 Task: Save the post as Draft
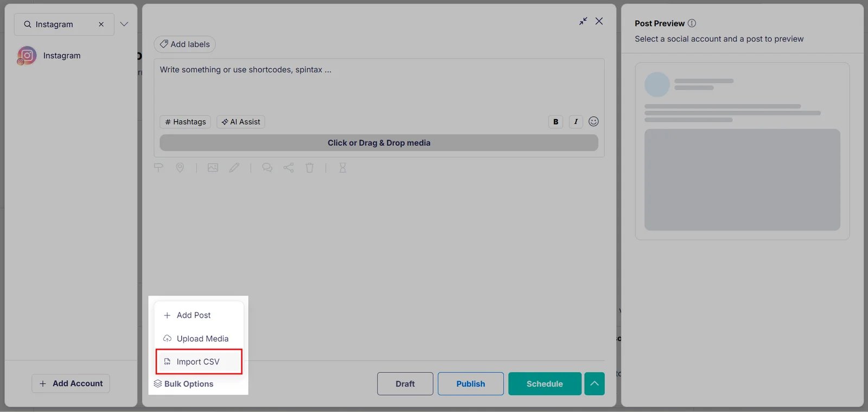(405, 384)
